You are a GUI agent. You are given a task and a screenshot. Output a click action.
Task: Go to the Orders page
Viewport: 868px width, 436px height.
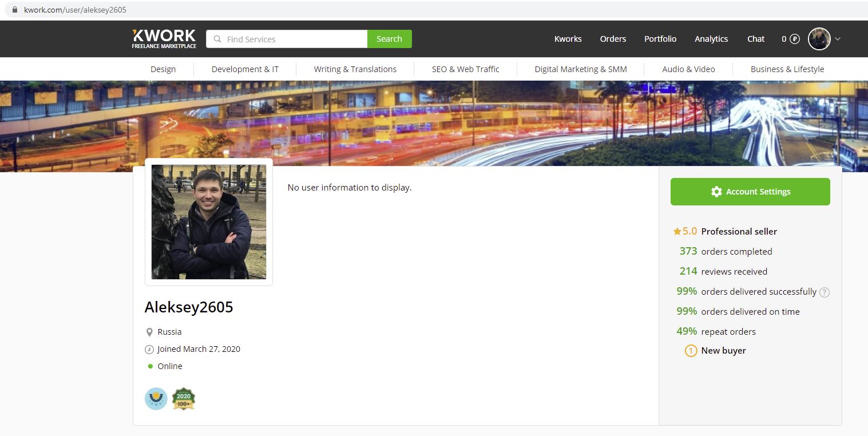click(613, 39)
